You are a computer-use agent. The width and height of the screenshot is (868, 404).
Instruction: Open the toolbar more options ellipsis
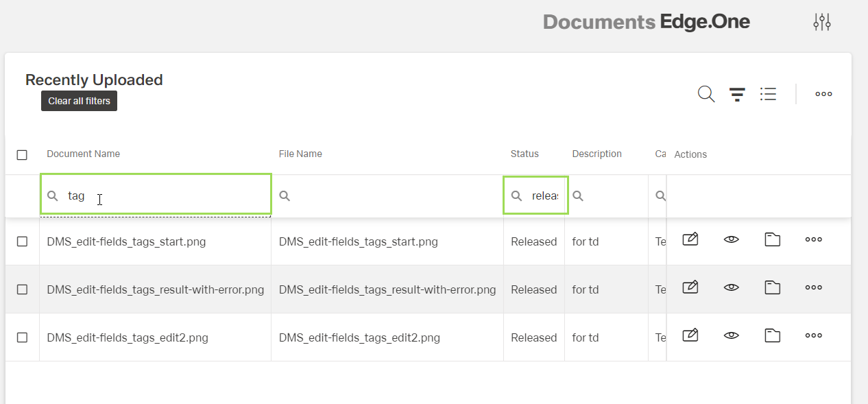823,94
